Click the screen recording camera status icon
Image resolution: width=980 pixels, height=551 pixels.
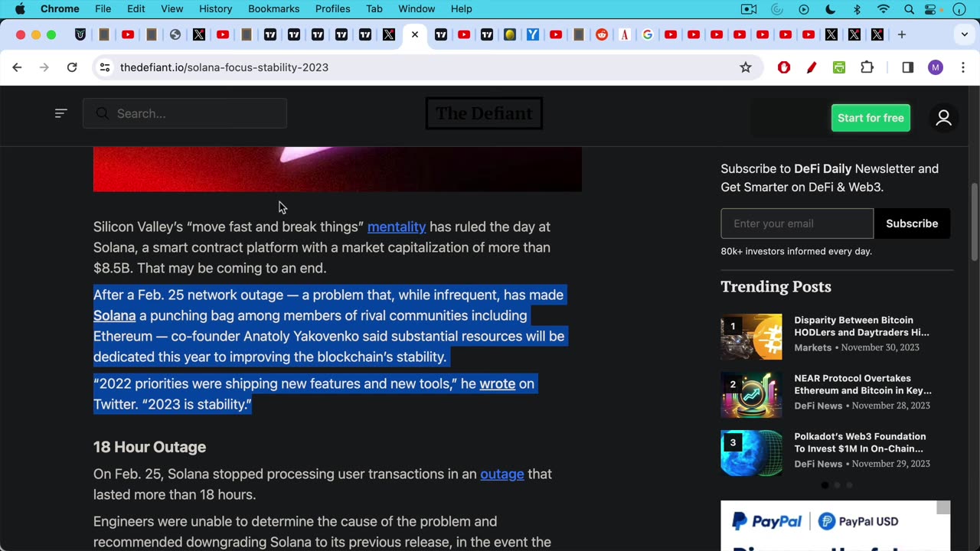[x=749, y=9]
